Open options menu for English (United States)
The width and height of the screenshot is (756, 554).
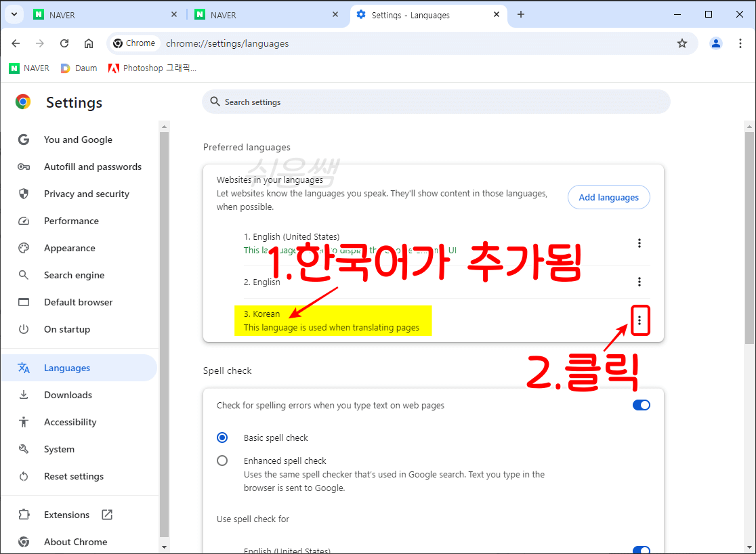click(x=639, y=243)
